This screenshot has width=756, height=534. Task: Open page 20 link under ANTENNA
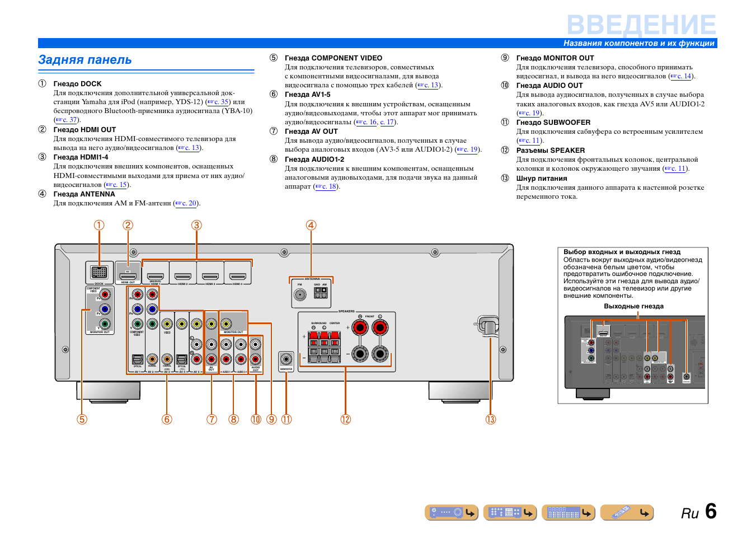186,203
